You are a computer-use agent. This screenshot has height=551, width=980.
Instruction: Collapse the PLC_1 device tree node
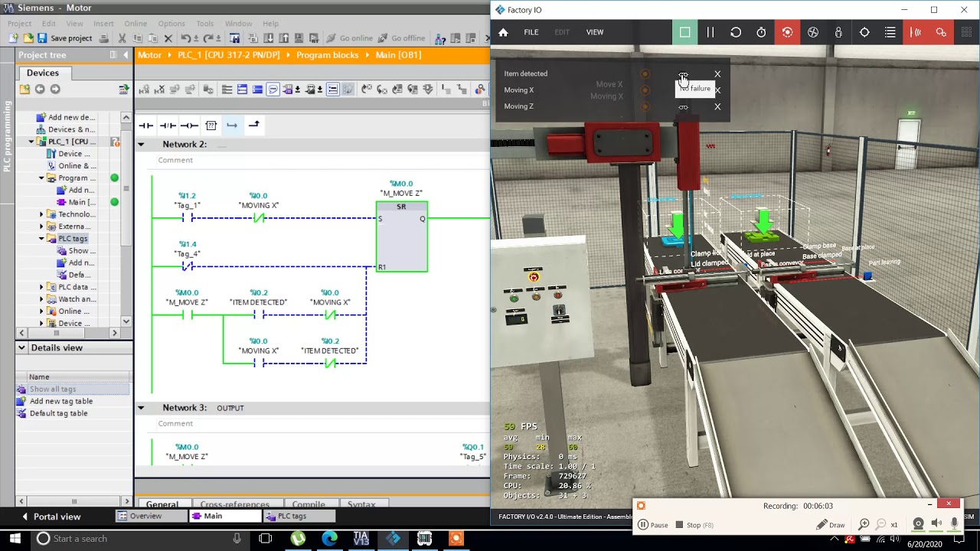pos(31,142)
